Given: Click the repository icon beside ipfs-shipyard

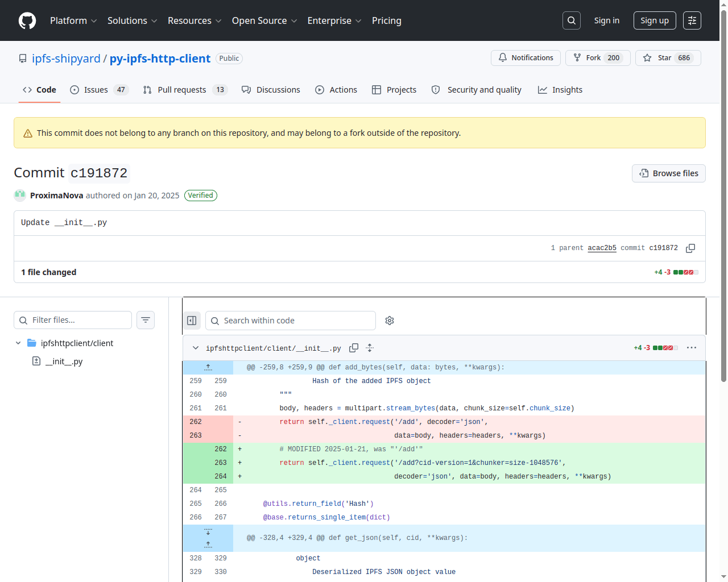Looking at the screenshot, I should (23, 59).
